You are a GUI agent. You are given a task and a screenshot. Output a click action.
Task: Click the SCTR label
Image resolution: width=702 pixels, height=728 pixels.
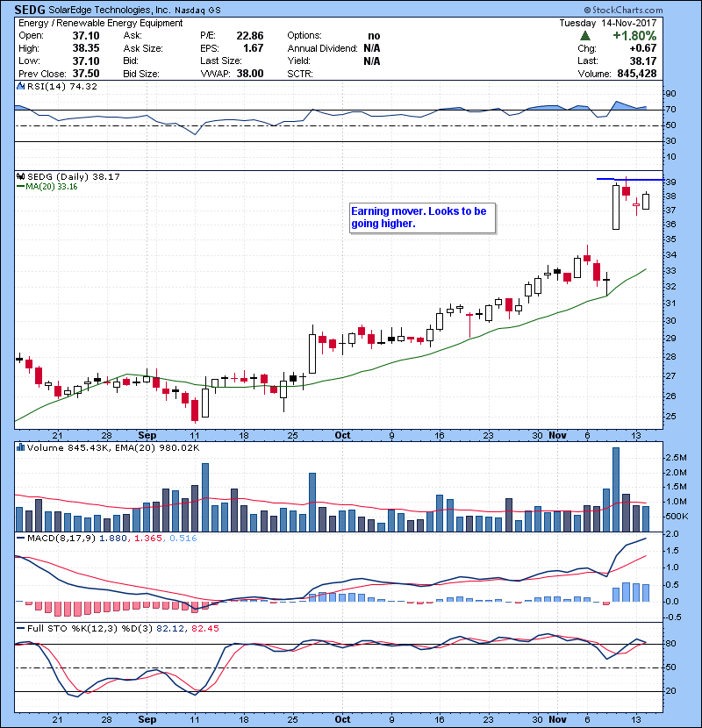click(300, 74)
